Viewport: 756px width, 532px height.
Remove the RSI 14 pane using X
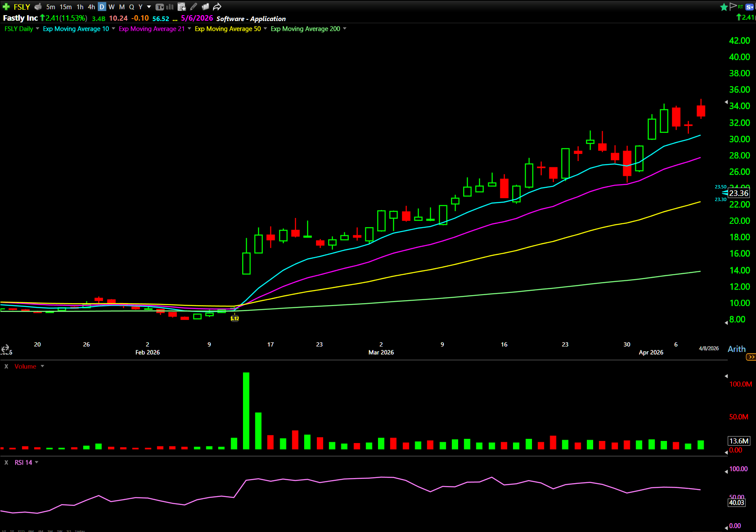[x=6, y=462]
